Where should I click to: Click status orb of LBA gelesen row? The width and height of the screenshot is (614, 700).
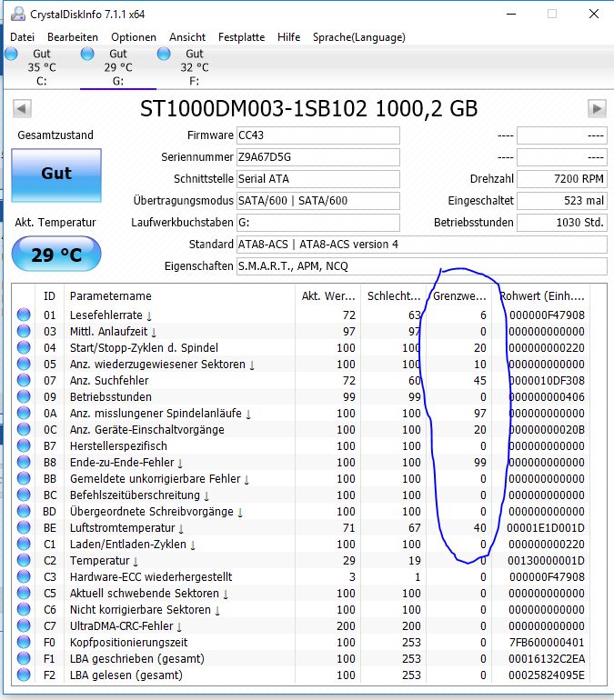[x=24, y=675]
